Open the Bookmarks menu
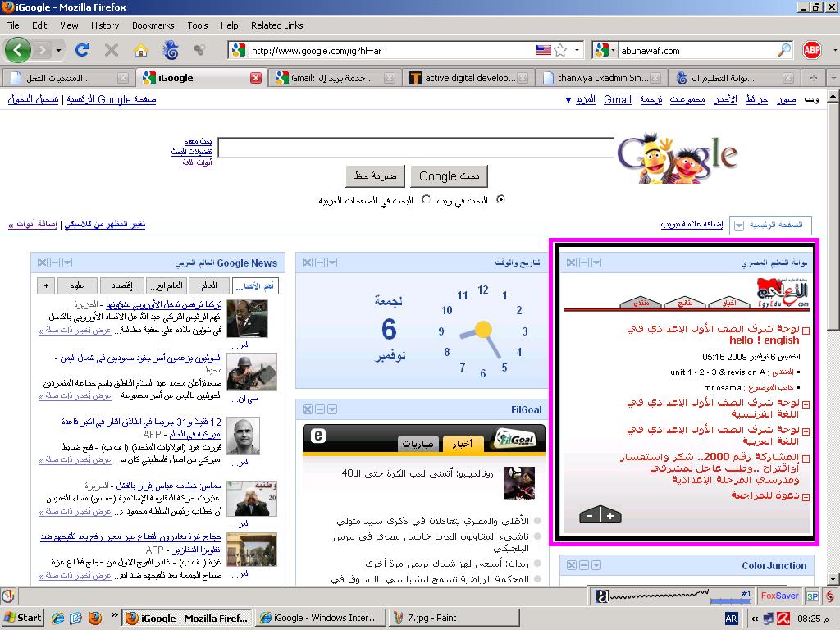Screen dimensions: 840x630 click(x=153, y=25)
